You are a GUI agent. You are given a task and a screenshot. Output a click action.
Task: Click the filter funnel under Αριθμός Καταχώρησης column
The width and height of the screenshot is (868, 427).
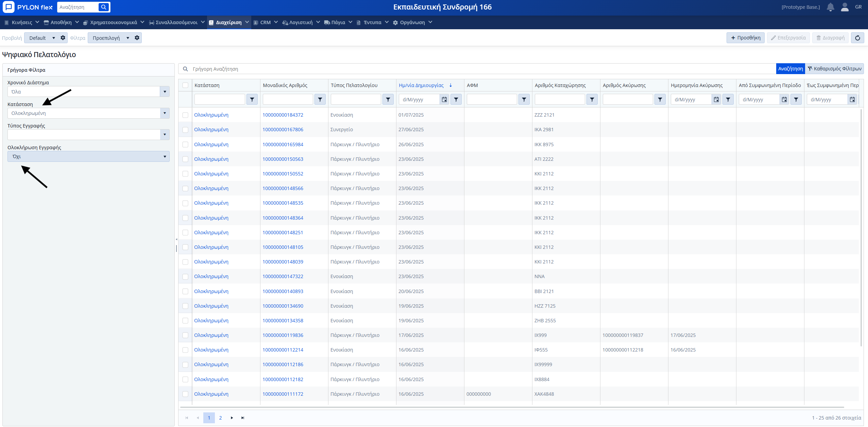pos(592,99)
